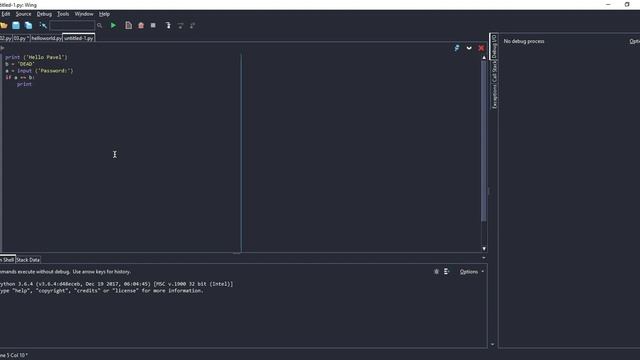This screenshot has width=640, height=360.
Task: Click the Step Into icon
Action: (168, 25)
